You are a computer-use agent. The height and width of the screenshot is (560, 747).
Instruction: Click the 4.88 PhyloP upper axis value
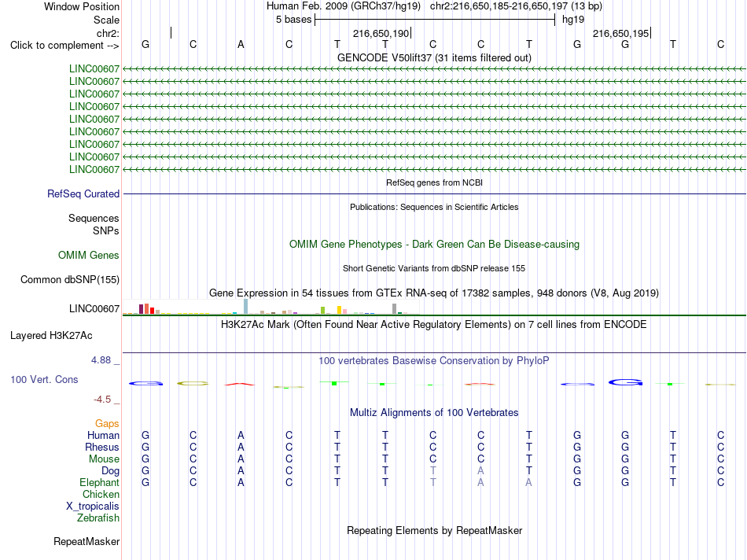coord(101,359)
